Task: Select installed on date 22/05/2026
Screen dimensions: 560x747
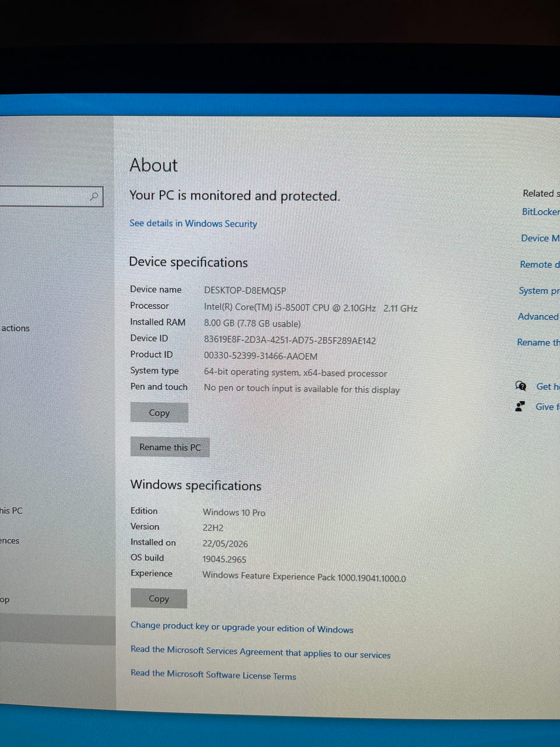Action: tap(225, 543)
